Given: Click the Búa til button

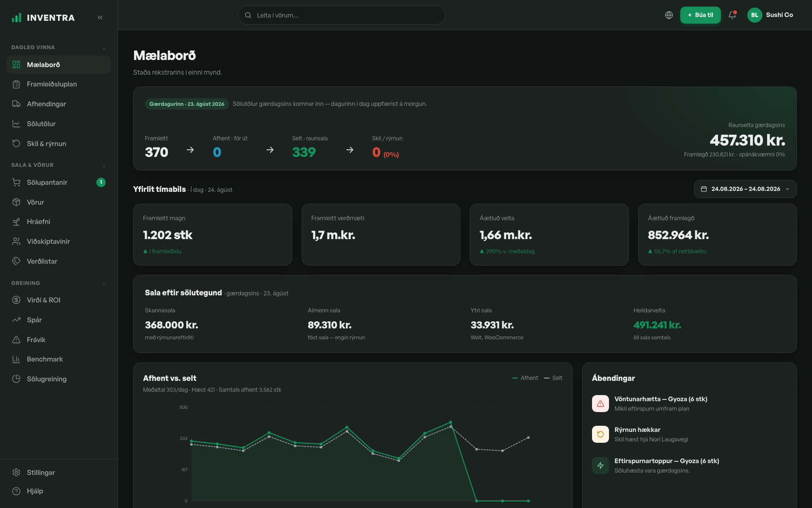Looking at the screenshot, I should (701, 15).
